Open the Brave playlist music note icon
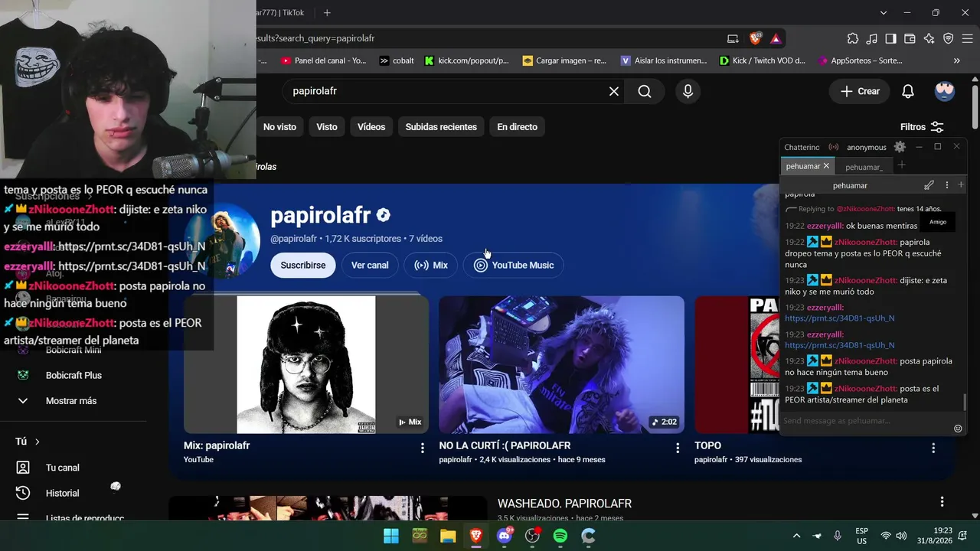This screenshot has height=551, width=980. (x=872, y=38)
